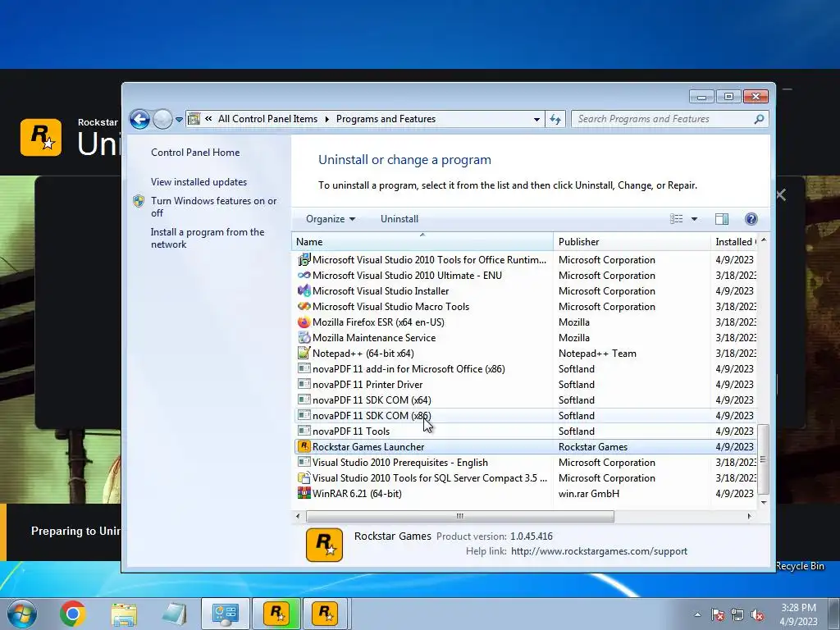840x630 pixels.
Task: Sort by the Installed On column header
Action: [734, 242]
